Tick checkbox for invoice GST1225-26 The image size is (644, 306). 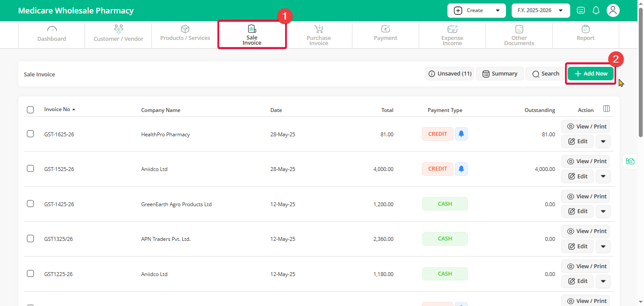click(30, 273)
